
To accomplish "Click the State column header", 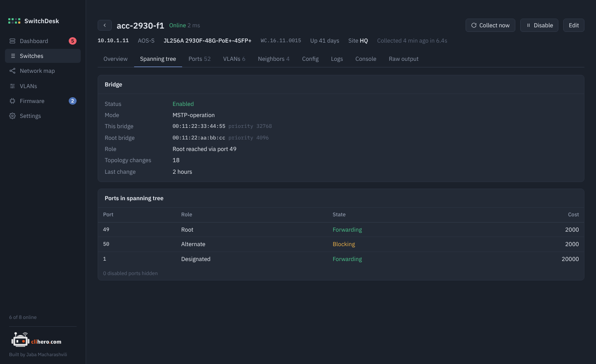I will [x=339, y=215].
